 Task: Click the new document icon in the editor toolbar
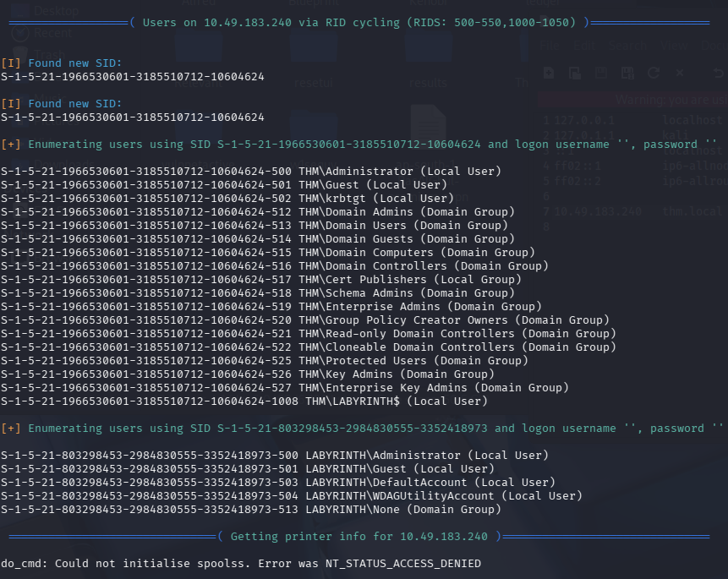click(550, 74)
